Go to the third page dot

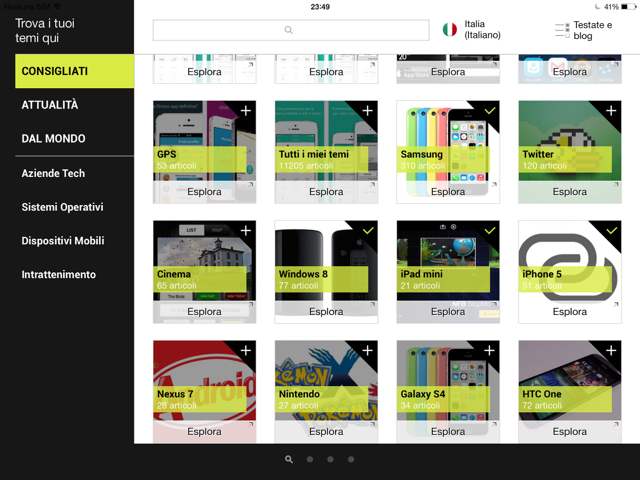pyautogui.click(x=351, y=459)
